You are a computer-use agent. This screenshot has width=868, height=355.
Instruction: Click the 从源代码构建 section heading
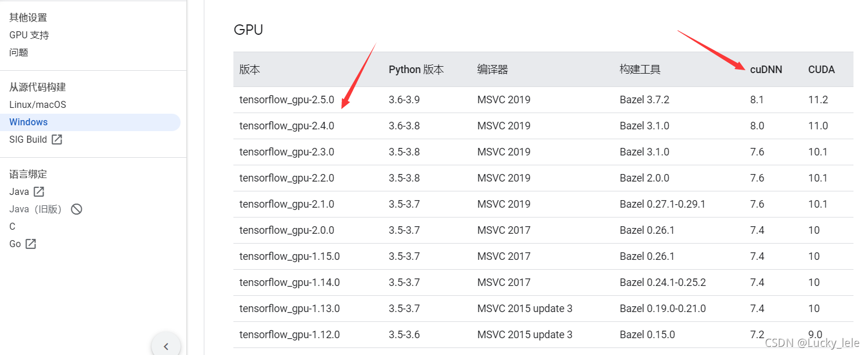38,87
